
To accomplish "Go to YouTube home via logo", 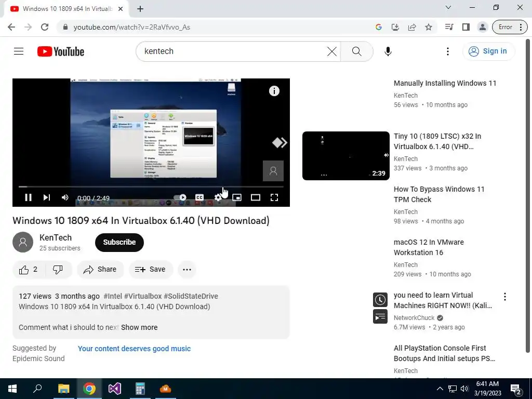I will [61, 51].
